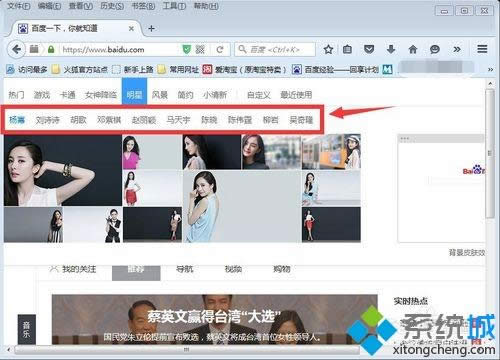Open the 帮助(H) menu

coord(206,6)
